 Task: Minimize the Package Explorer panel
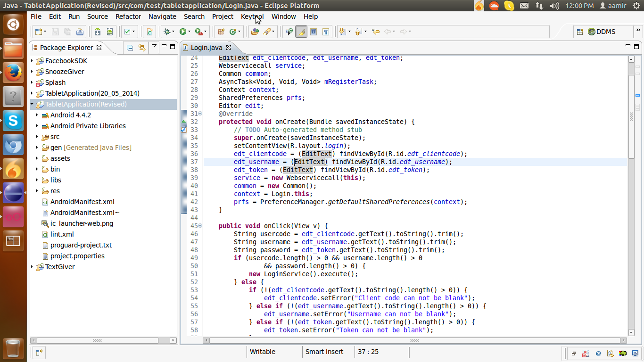[164, 46]
